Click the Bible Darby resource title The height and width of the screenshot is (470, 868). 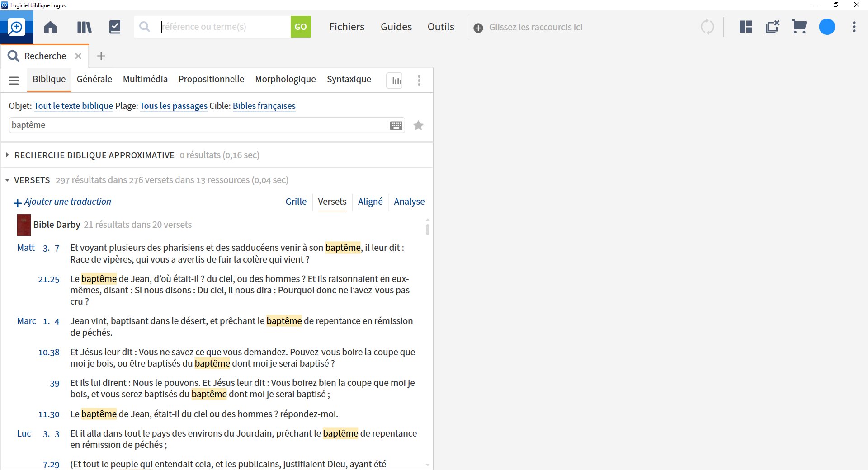point(57,225)
